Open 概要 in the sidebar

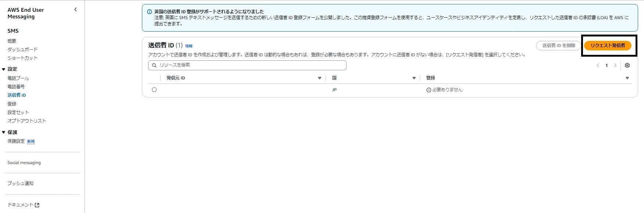pyautogui.click(x=12, y=41)
